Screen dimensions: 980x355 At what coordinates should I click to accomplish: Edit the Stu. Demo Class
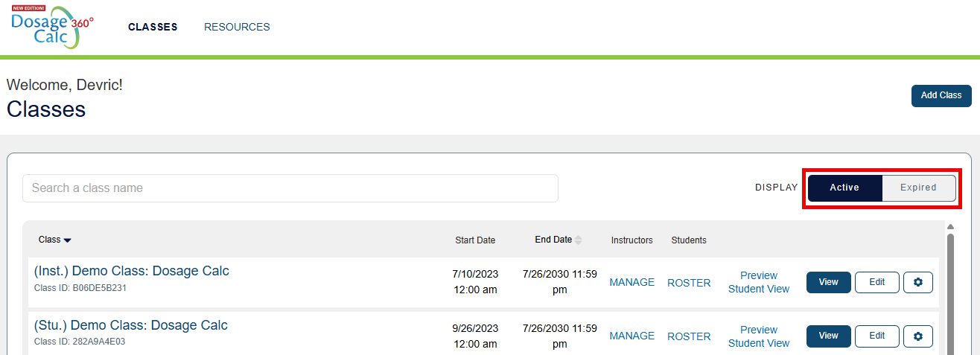pos(876,336)
